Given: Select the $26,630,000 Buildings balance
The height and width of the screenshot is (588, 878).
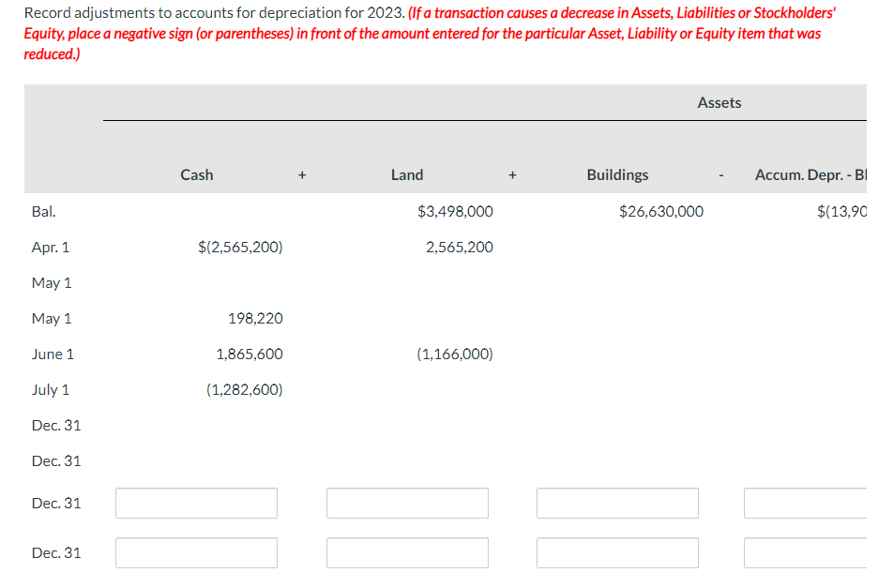Looking at the screenshot, I should pos(660,211).
